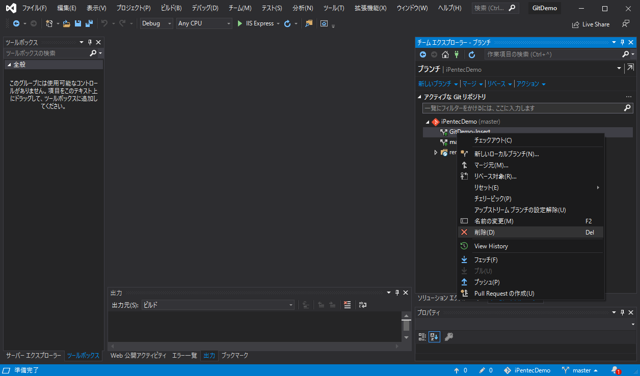
Task: Click unpushed commits count in status bar
Action: (460, 370)
